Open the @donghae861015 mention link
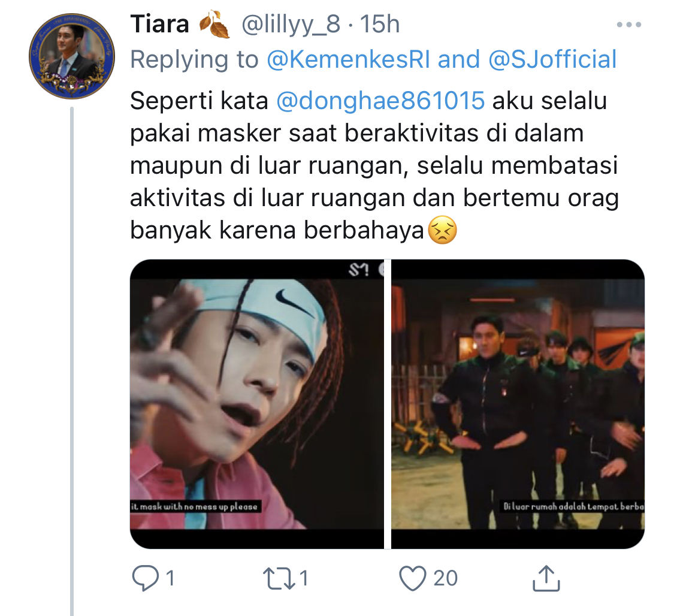 pyautogui.click(x=380, y=101)
